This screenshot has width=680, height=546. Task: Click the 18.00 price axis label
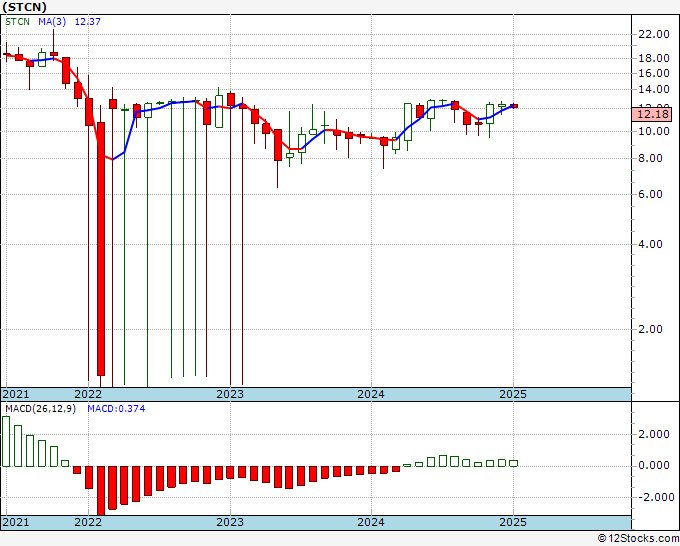click(654, 58)
